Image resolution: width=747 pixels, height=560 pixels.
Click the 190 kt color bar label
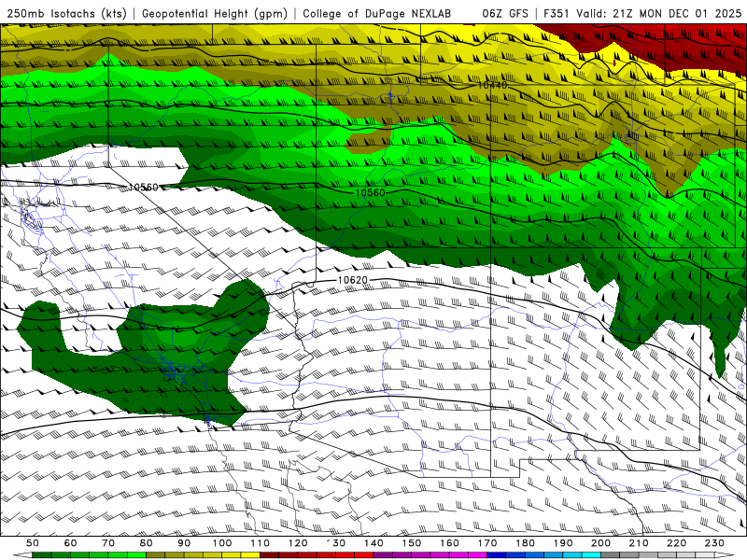[x=563, y=543]
